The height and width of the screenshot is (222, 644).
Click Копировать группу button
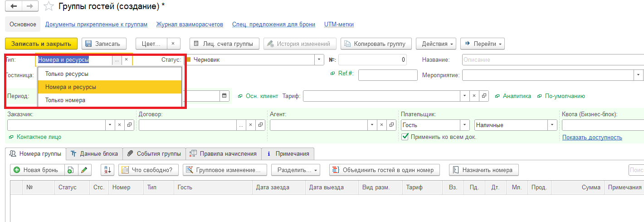point(376,44)
